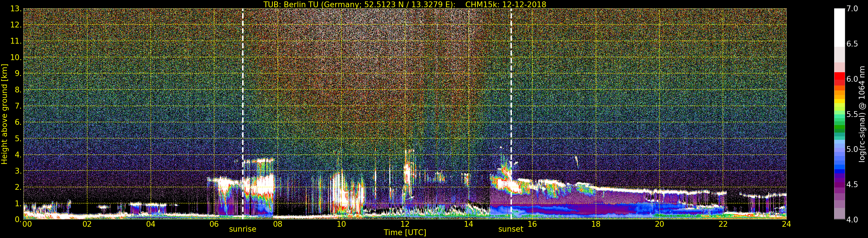Viewport: 868px width, 238px height.
Task: Click the time axis tick label '04'
Action: coord(151,224)
